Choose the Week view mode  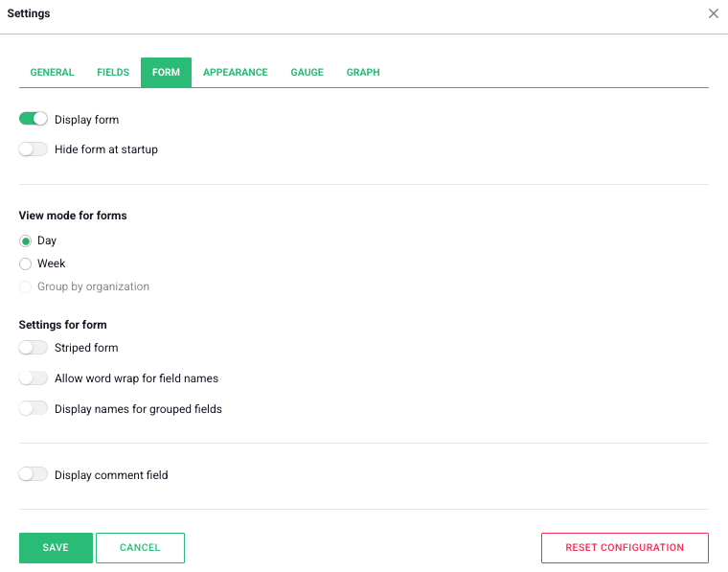26,263
